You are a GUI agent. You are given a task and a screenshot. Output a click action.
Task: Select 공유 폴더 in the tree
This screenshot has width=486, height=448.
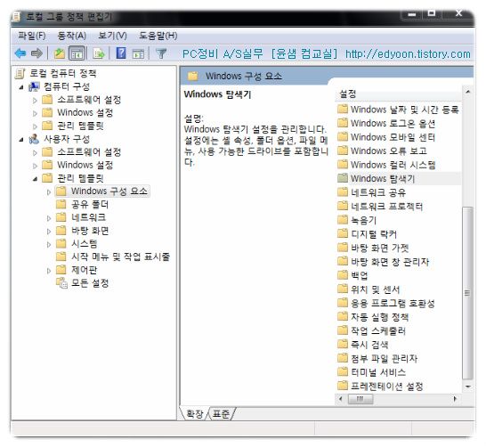[x=90, y=204]
